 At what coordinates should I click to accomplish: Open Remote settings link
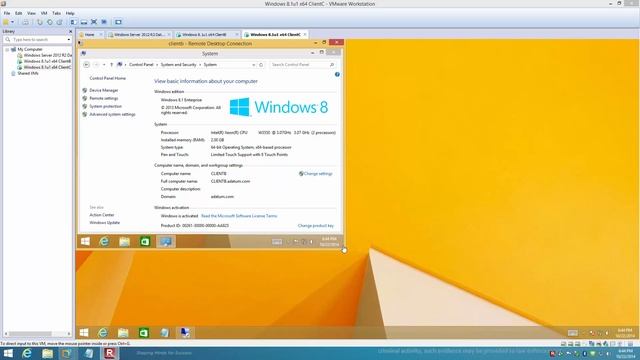coord(104,98)
